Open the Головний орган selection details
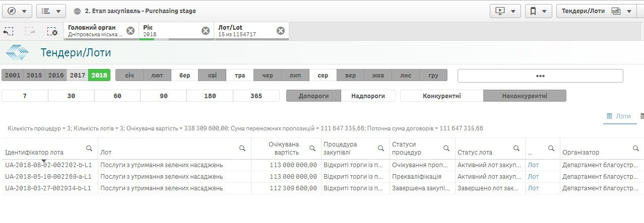644x223 pixels. [96, 31]
